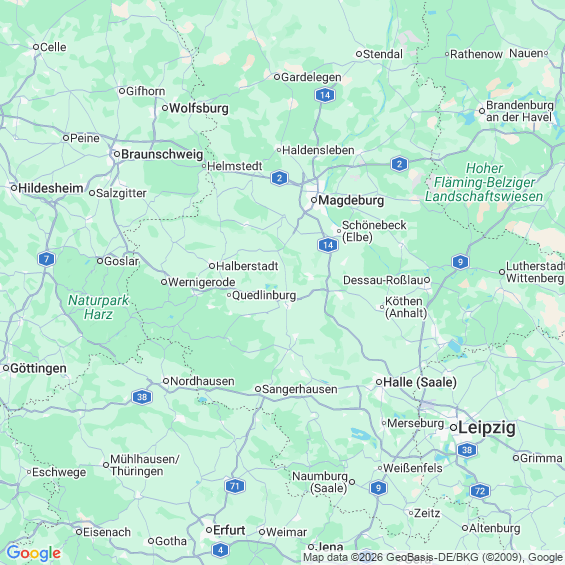Open the Google logo link
Screen dimensions: 565x565
click(x=34, y=553)
